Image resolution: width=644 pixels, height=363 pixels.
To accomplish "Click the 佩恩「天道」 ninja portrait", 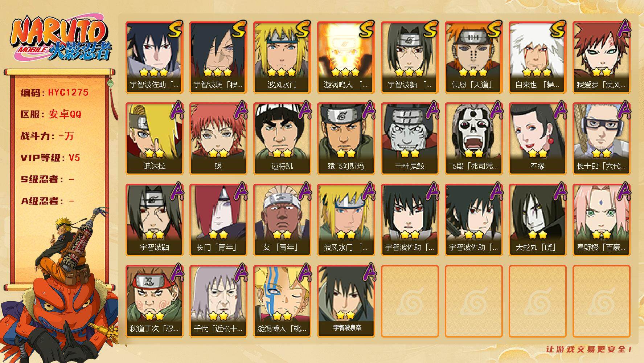I will (x=473, y=57).
